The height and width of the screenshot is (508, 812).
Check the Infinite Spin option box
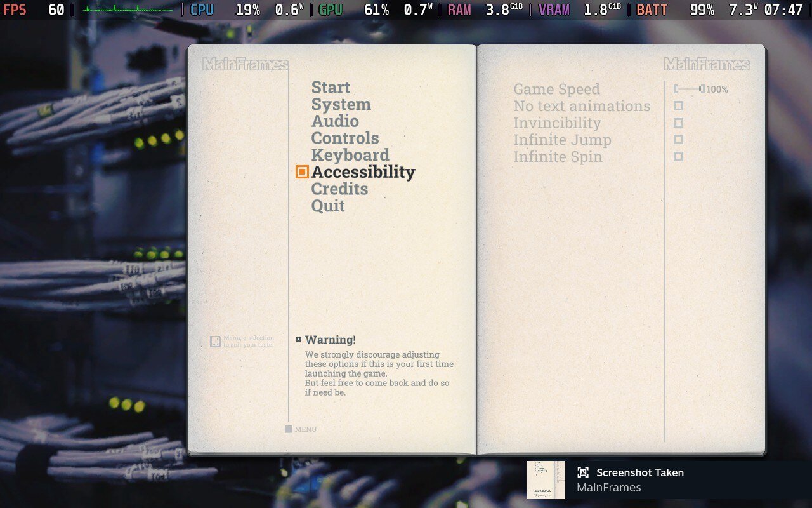[678, 157]
